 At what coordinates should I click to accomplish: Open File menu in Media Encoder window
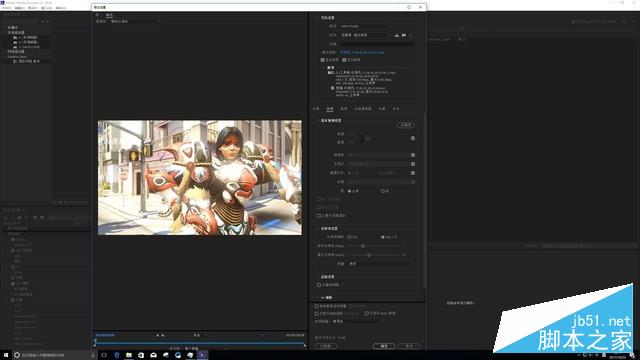7,8
